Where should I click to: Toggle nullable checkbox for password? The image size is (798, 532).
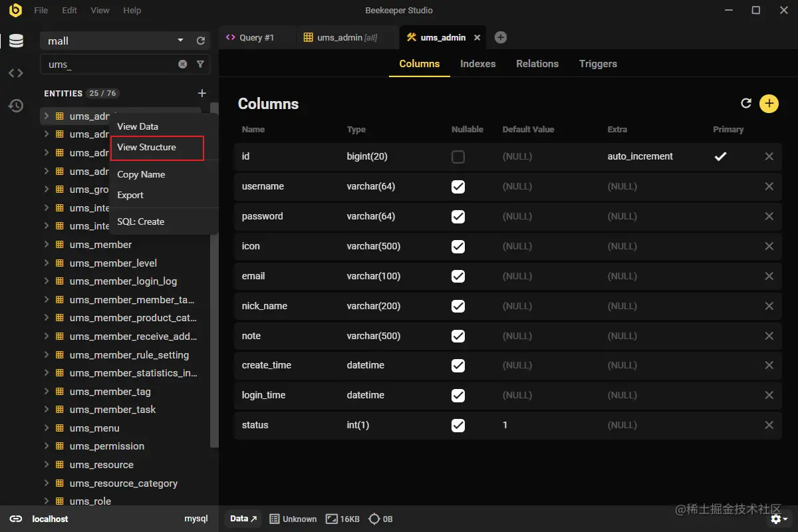(458, 217)
